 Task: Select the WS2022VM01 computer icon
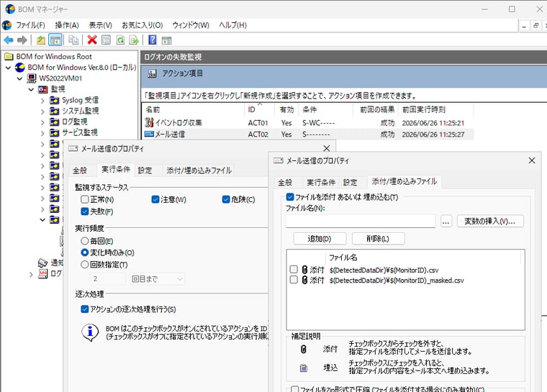point(32,78)
